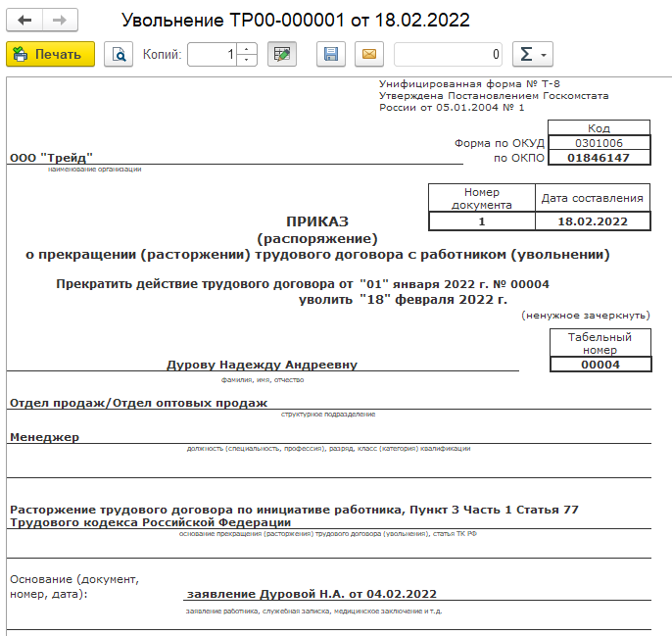Click the Номер документа header cell
This screenshot has height=636, width=672.
point(482,198)
